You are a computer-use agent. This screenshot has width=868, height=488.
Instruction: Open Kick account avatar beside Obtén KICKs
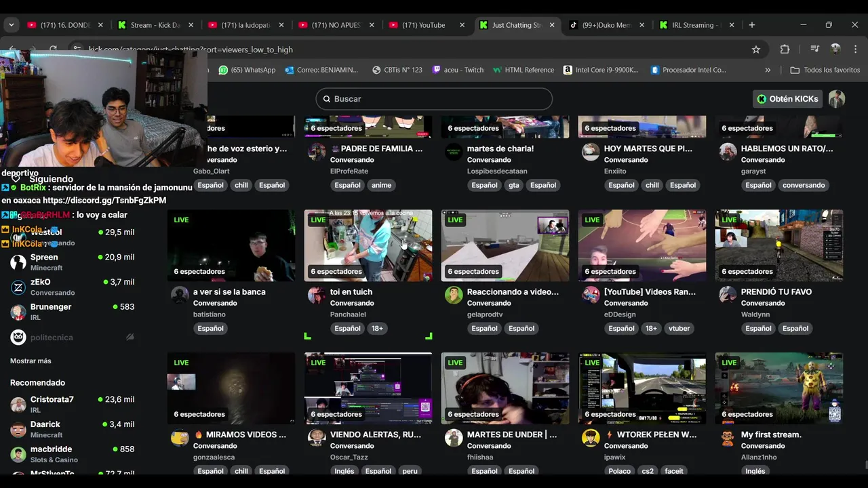click(837, 99)
